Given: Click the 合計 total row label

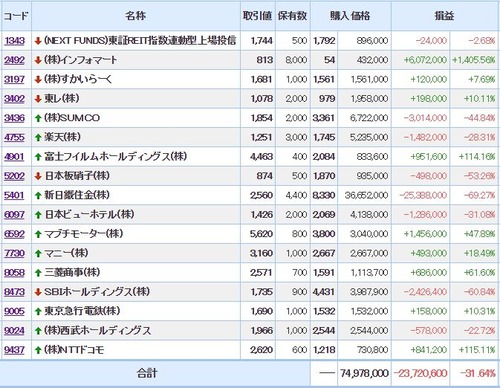Looking at the screenshot, I should [147, 373].
